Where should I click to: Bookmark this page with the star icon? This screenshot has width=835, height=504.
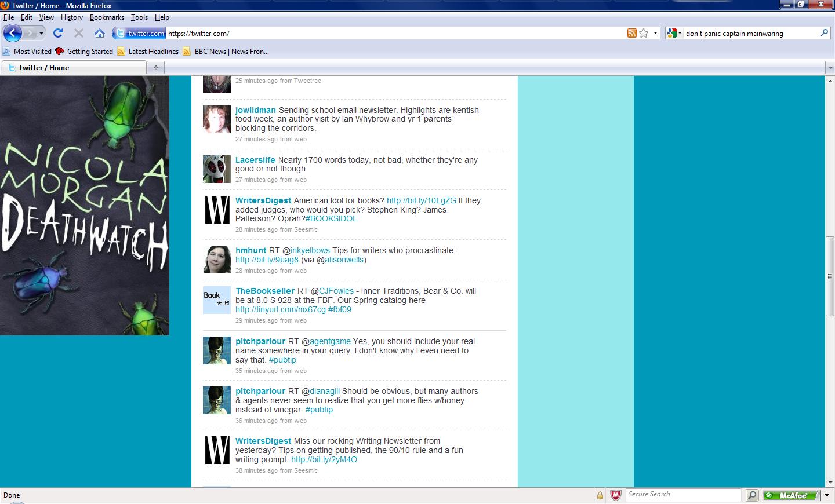644,34
